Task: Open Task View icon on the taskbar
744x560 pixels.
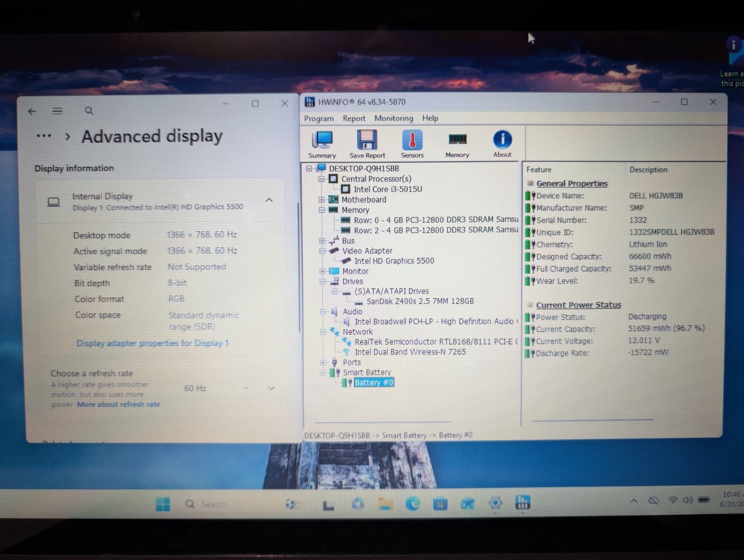Action: [x=328, y=505]
